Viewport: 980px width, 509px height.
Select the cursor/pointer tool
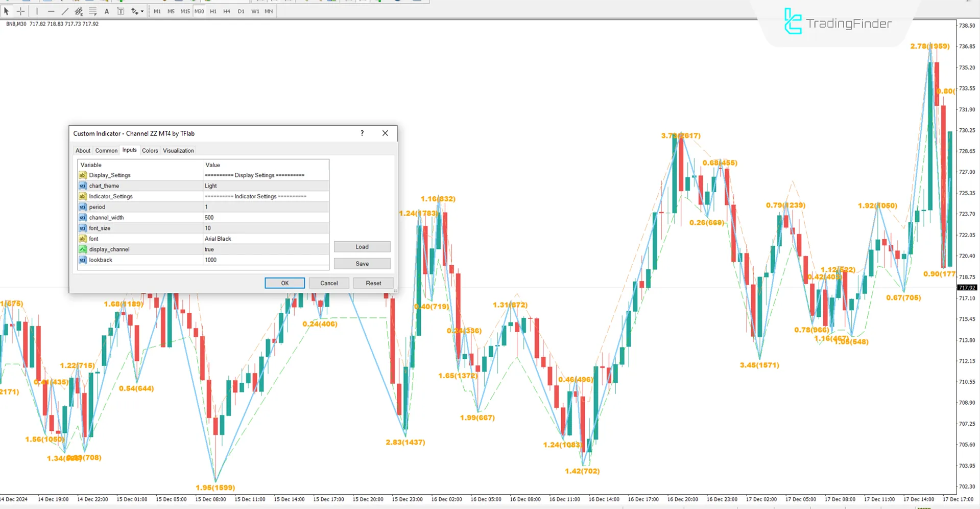point(7,11)
